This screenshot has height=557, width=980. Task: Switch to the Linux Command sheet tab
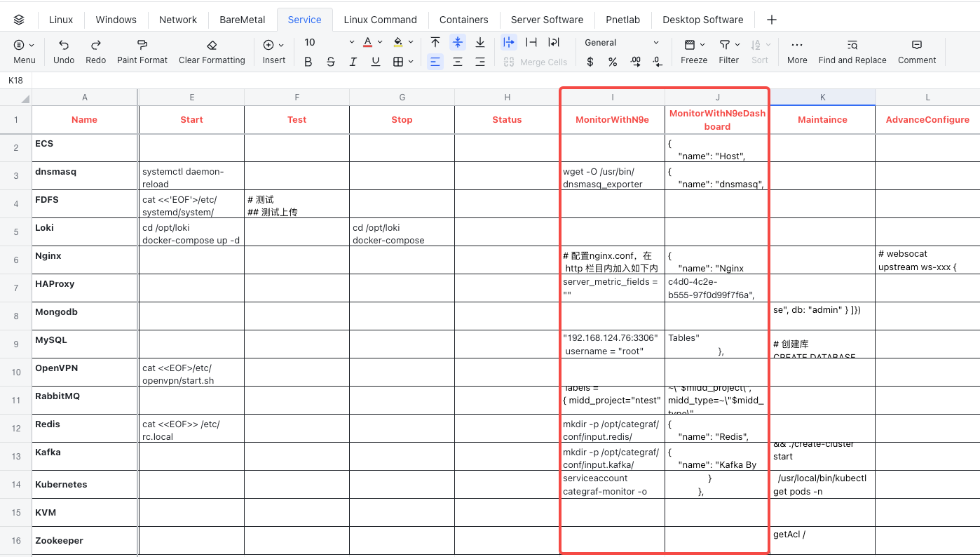381,20
